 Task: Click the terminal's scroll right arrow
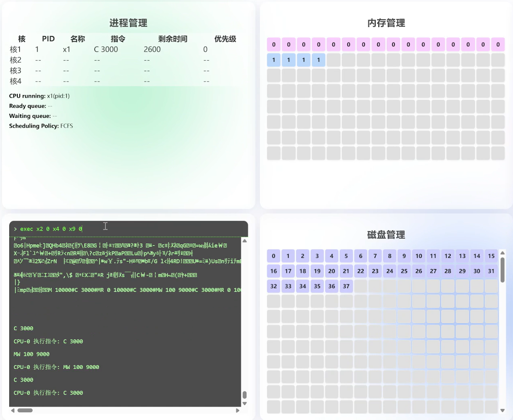(x=238, y=410)
